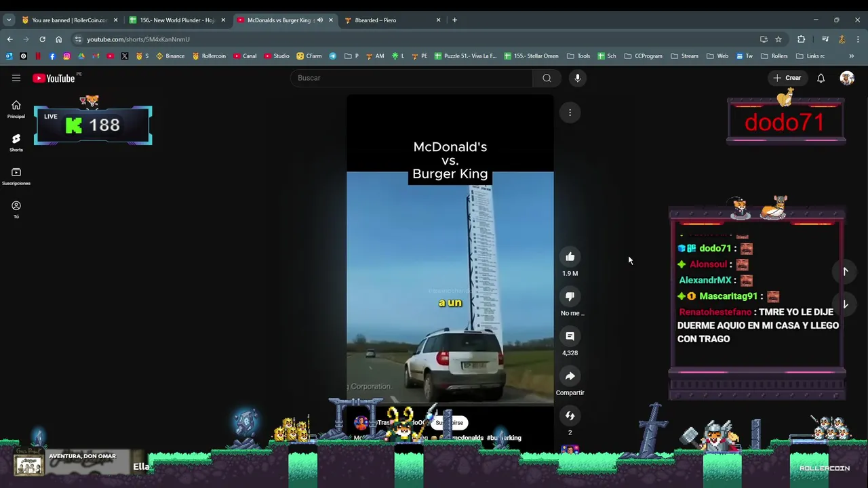Open the CFarm bookmark
868x488 pixels.
pyautogui.click(x=309, y=56)
